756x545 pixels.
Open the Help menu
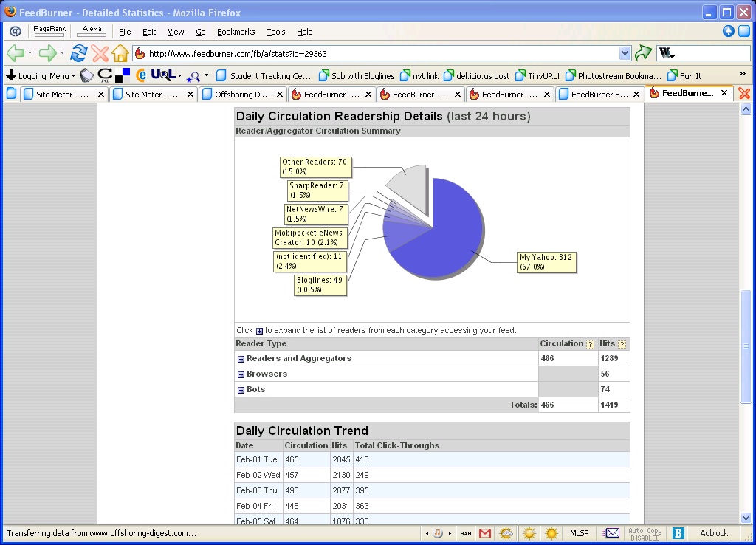coord(304,32)
